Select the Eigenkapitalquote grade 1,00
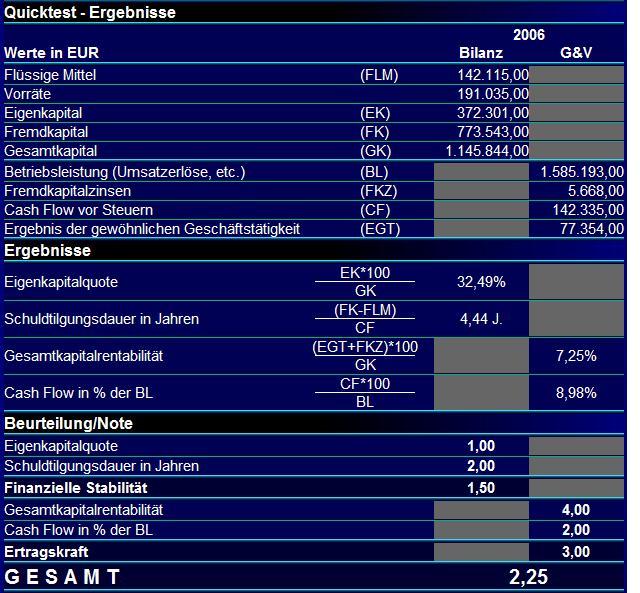Image resolution: width=640 pixels, height=593 pixels. pos(481,446)
